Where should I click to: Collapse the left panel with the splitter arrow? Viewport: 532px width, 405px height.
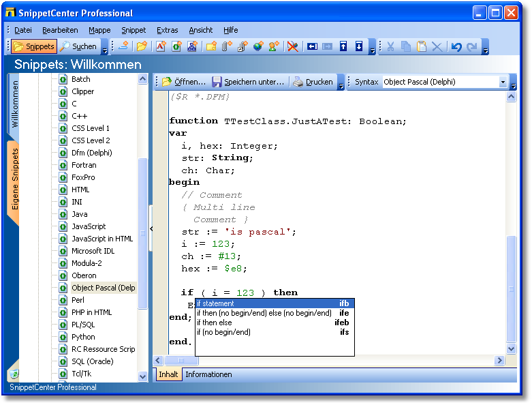tap(151, 229)
